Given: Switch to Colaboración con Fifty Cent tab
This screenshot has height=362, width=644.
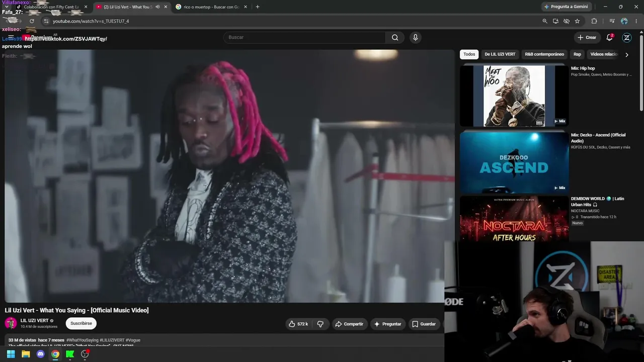Looking at the screenshot, I should tap(51, 7).
